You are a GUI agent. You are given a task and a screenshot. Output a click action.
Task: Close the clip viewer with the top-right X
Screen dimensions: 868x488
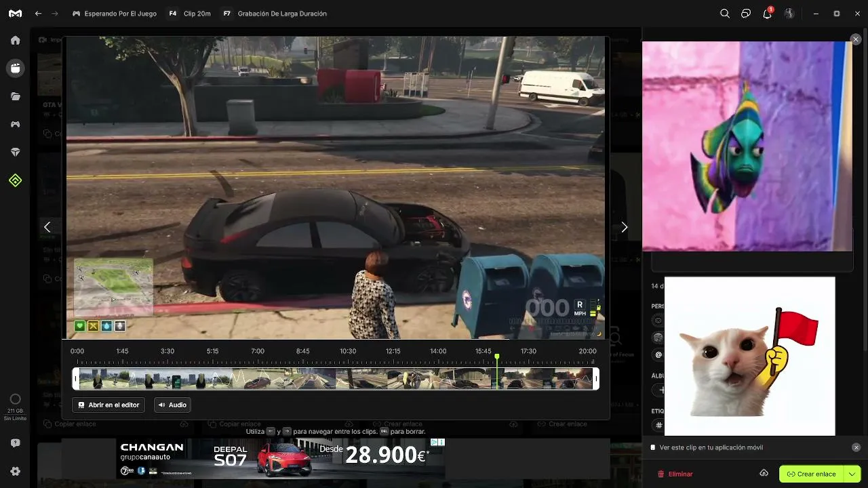pos(856,40)
